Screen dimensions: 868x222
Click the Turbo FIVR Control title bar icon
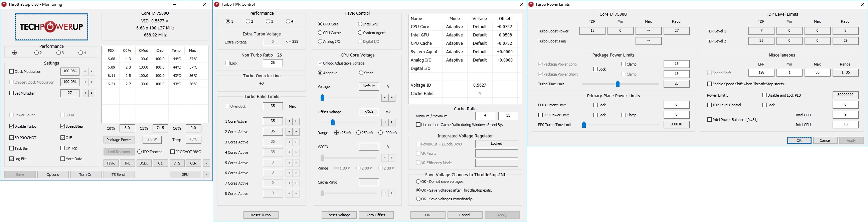click(217, 4)
